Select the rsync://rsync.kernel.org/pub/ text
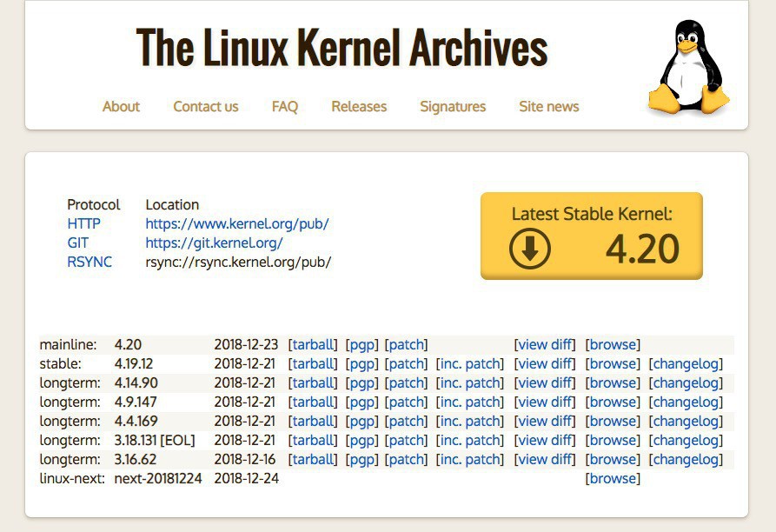776x532 pixels. pos(238,262)
